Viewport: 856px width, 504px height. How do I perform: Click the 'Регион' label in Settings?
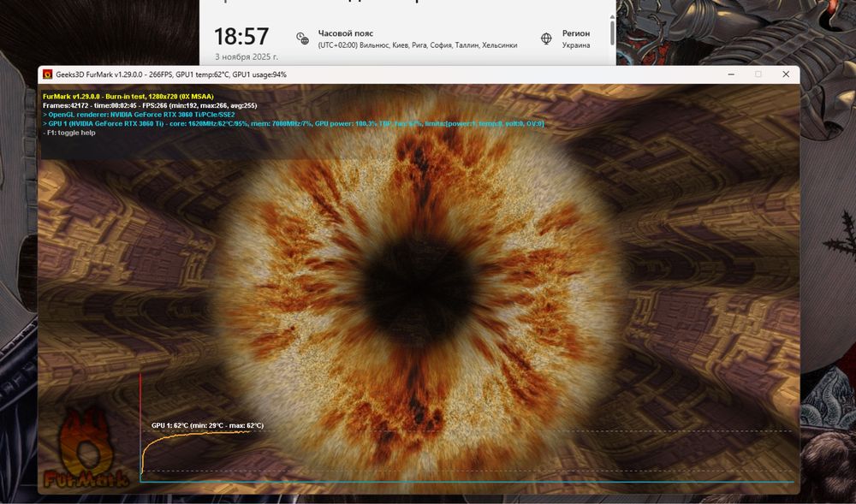click(576, 33)
